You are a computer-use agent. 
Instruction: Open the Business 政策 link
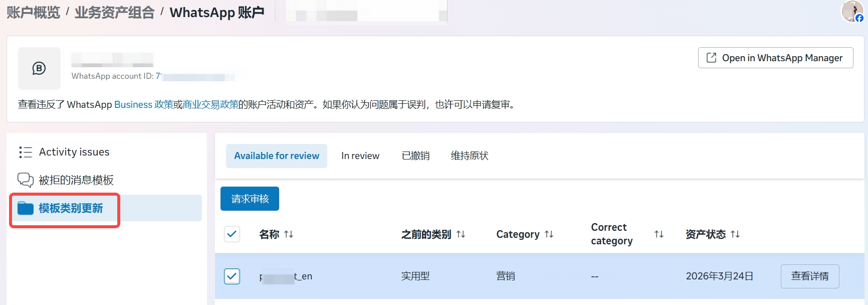coord(143,104)
